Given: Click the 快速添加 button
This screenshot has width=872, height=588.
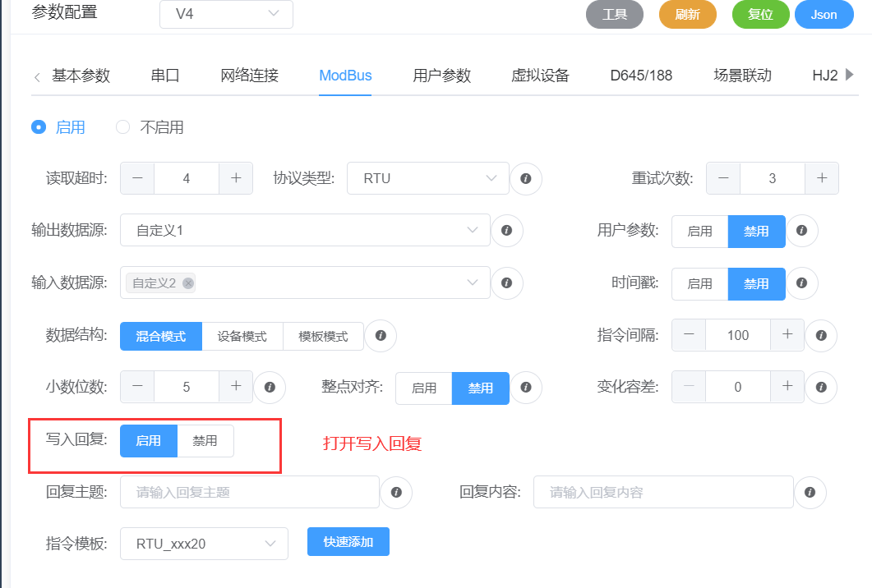Looking at the screenshot, I should tap(348, 542).
